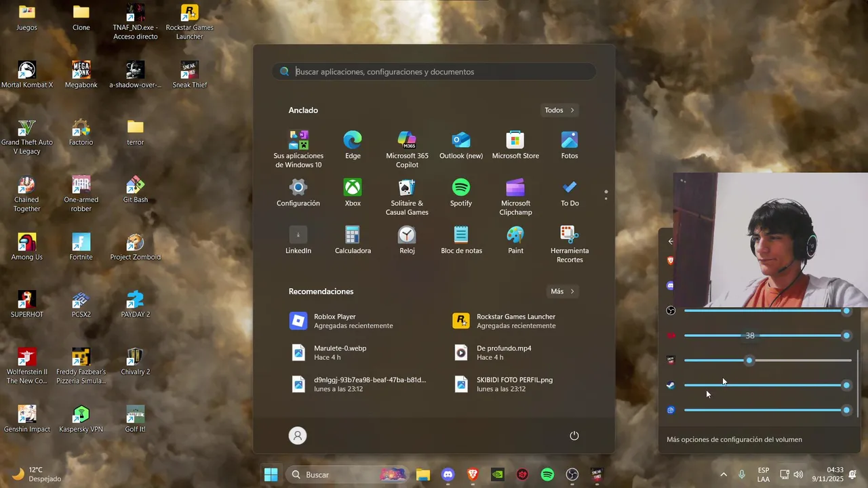Open Edge from pinned apps

353,146
